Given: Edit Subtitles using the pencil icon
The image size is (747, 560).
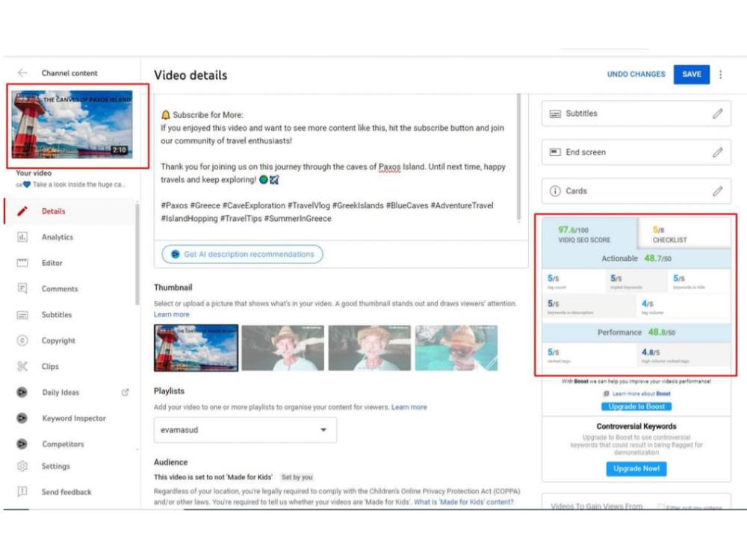Looking at the screenshot, I should coord(718,113).
